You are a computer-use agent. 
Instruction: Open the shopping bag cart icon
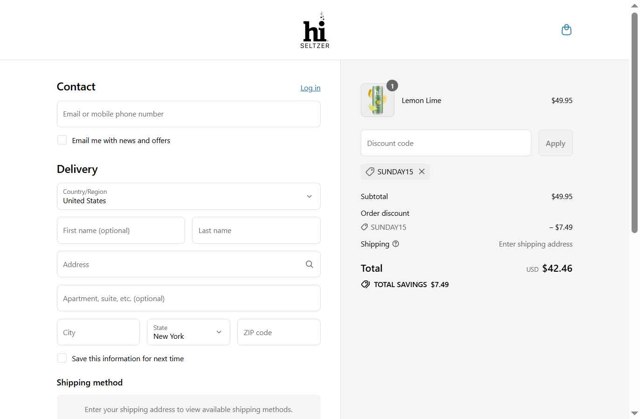click(x=566, y=30)
